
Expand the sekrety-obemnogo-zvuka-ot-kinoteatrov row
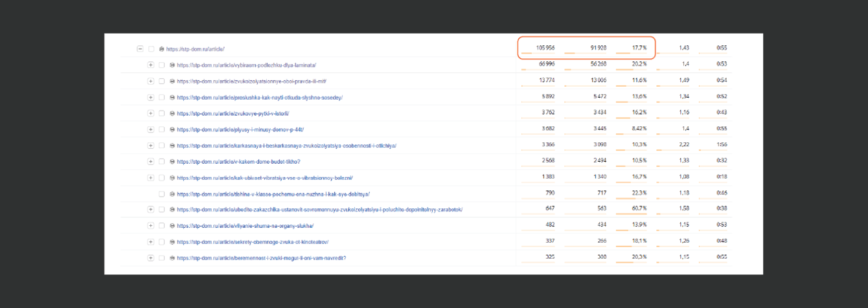tap(150, 242)
